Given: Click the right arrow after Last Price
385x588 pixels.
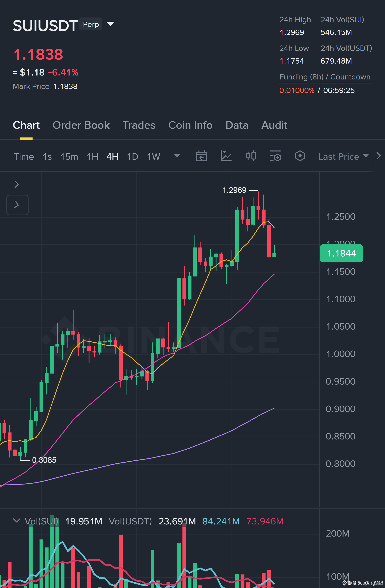Looking at the screenshot, I should tap(378, 156).
